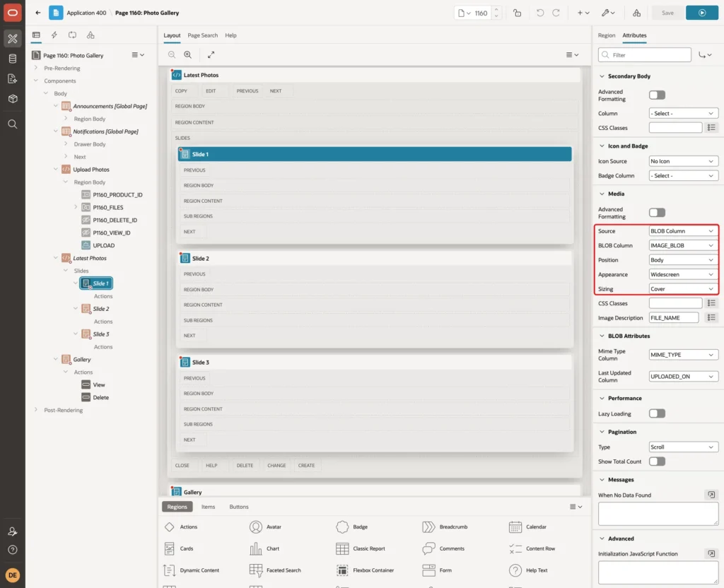Open the help question mark icon
724x588 pixels.
[x=13, y=550]
